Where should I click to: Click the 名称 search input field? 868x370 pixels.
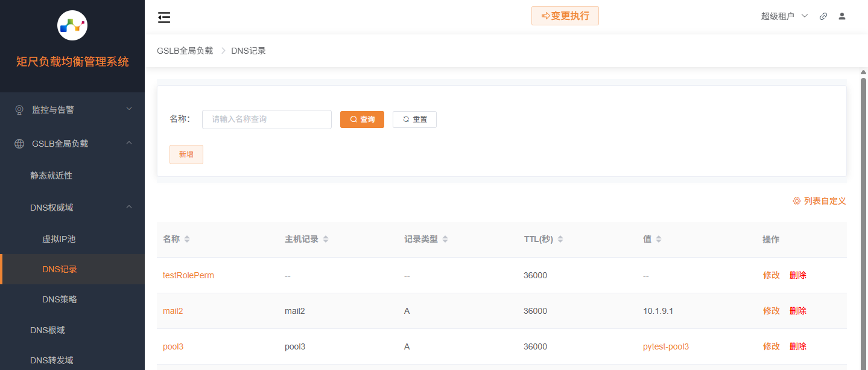coord(267,119)
